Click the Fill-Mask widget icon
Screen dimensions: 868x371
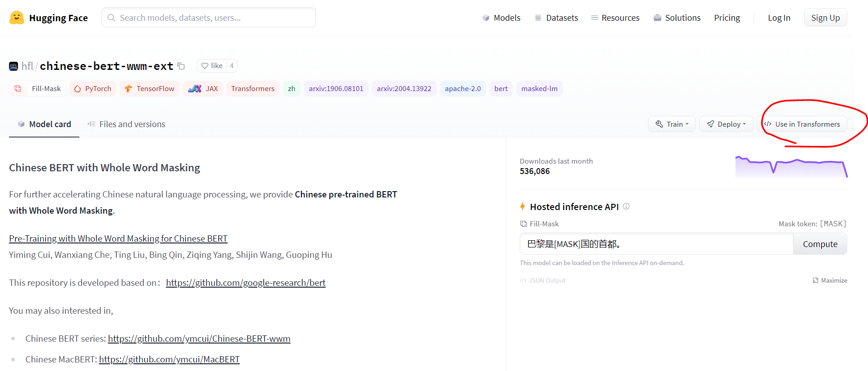(x=524, y=224)
